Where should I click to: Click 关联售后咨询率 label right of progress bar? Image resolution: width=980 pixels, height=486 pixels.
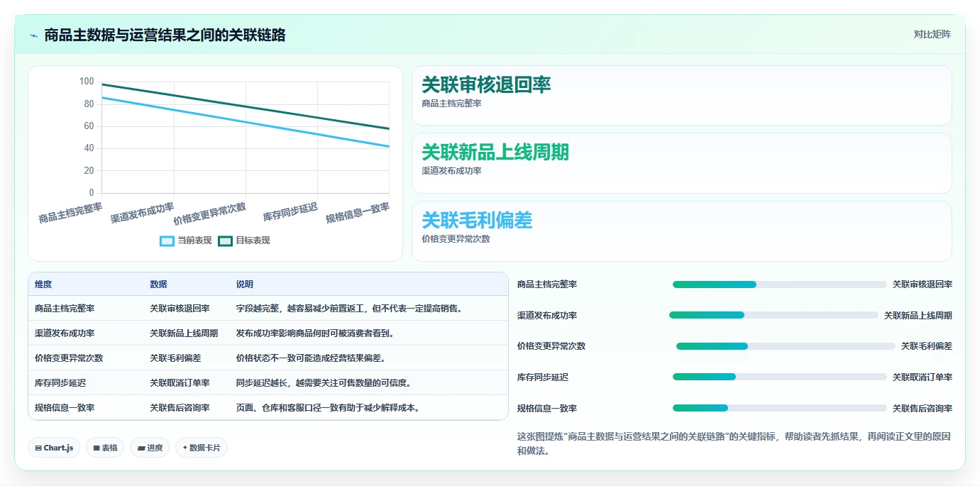923,409
